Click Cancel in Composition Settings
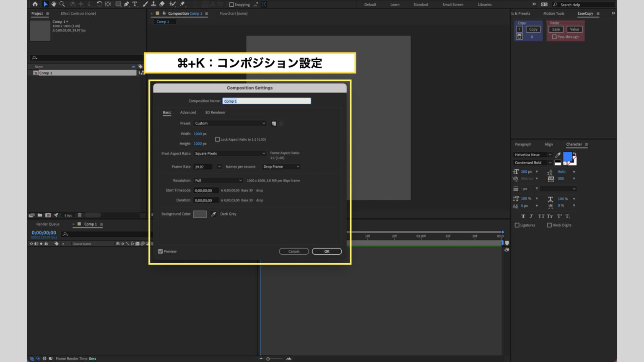Screen dimensions: 644x362 [294, 251]
